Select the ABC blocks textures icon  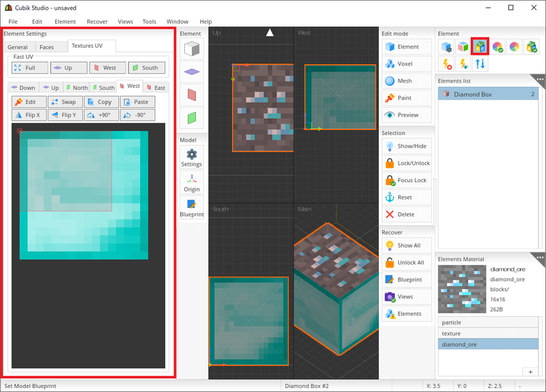tap(480, 46)
